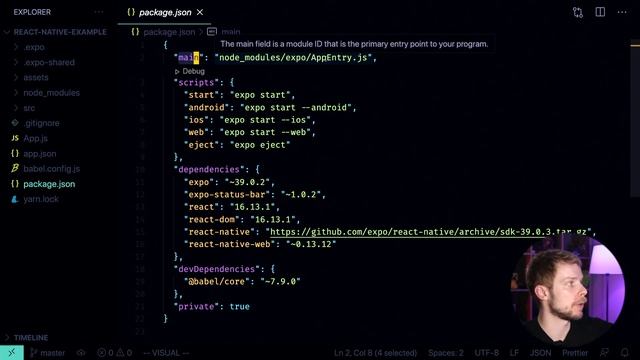Open the Explorer views ellipsis menu
This screenshot has width=640, height=360.
click(x=99, y=12)
